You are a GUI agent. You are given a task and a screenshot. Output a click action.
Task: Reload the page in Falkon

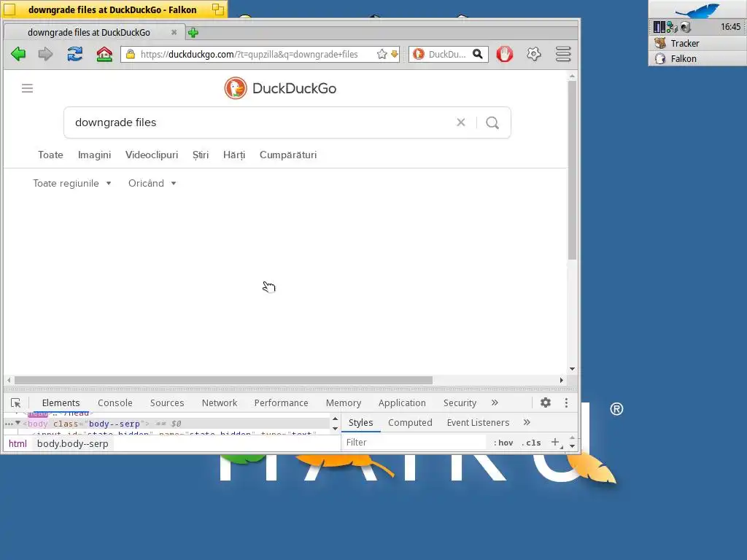(75, 54)
